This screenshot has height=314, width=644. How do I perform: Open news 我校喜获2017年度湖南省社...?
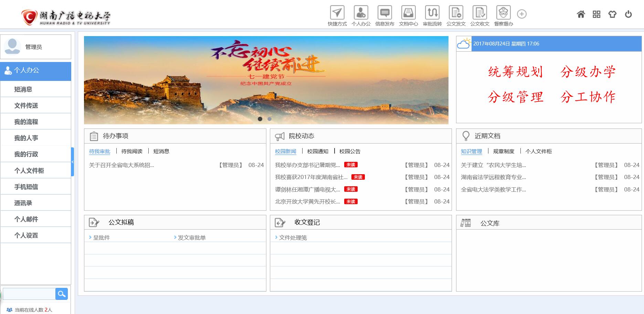click(x=311, y=177)
